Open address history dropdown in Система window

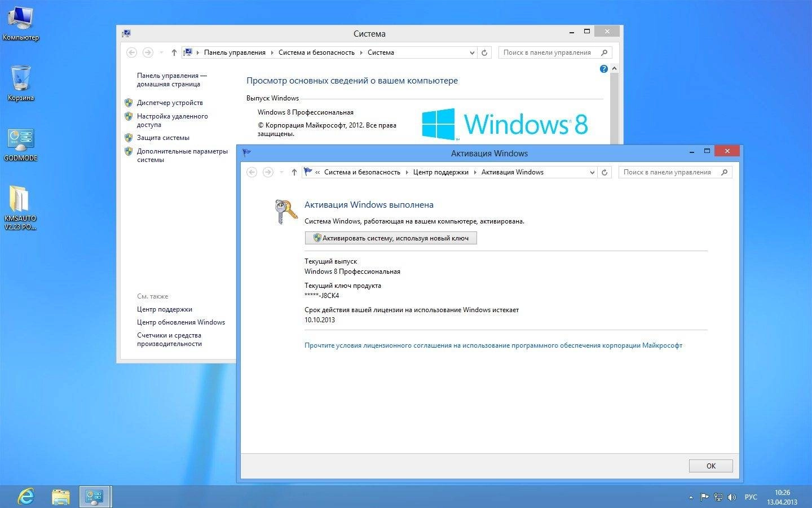point(472,52)
